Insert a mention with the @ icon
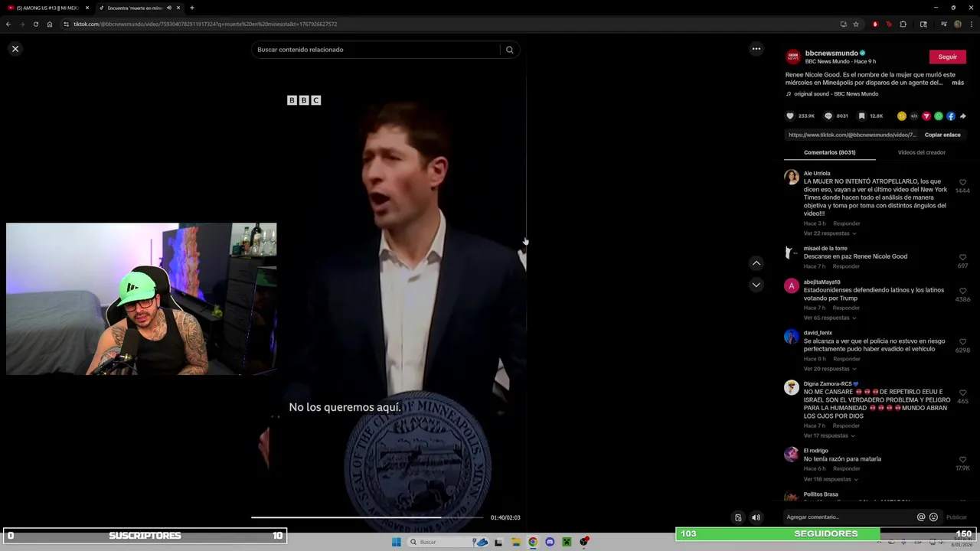Viewport: 980px width, 551px height. pos(921,517)
